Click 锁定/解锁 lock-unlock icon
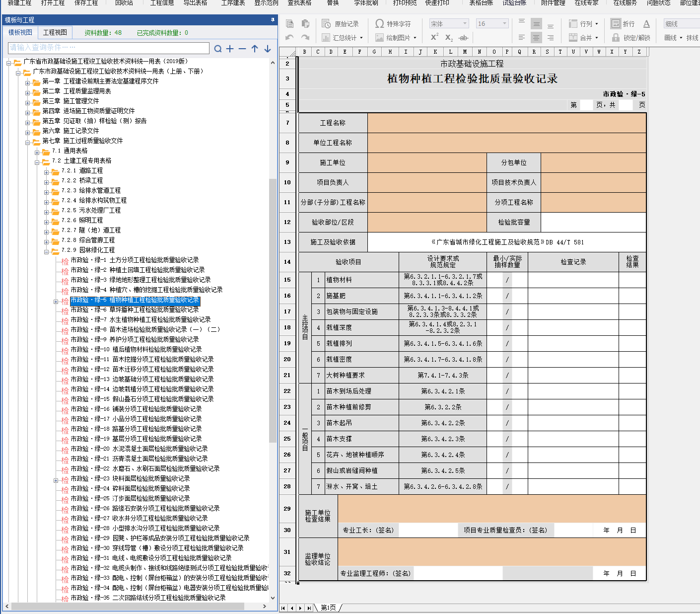 click(630, 38)
